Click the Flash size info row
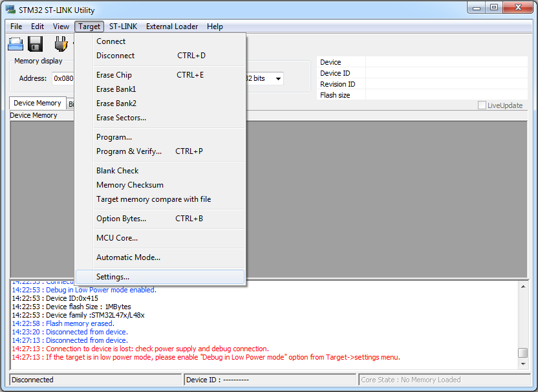The height and width of the screenshot is (392, 538). pos(422,95)
